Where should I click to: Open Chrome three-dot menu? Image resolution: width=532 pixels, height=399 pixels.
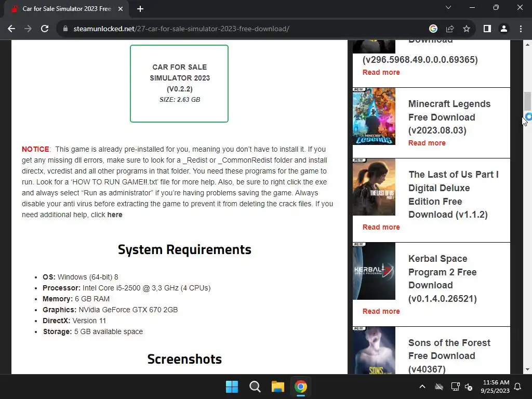tap(521, 29)
